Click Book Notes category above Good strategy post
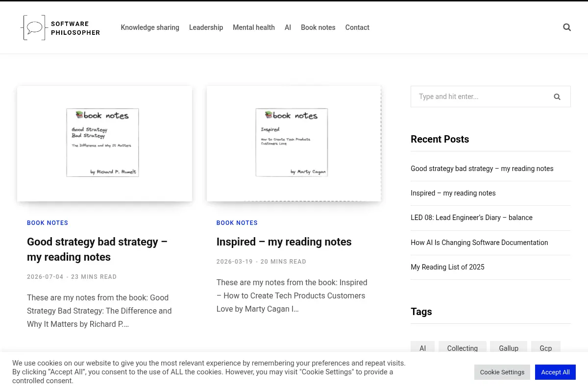 pyautogui.click(x=48, y=223)
